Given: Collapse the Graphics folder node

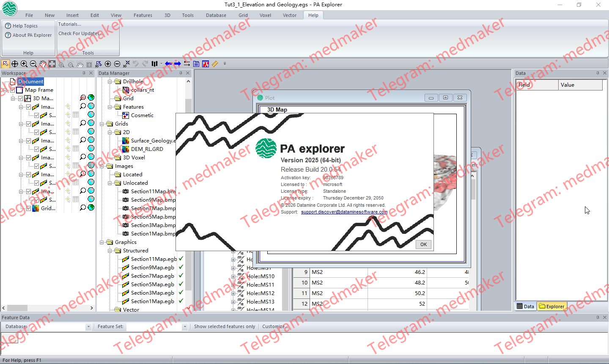Looking at the screenshot, I should 102,242.
